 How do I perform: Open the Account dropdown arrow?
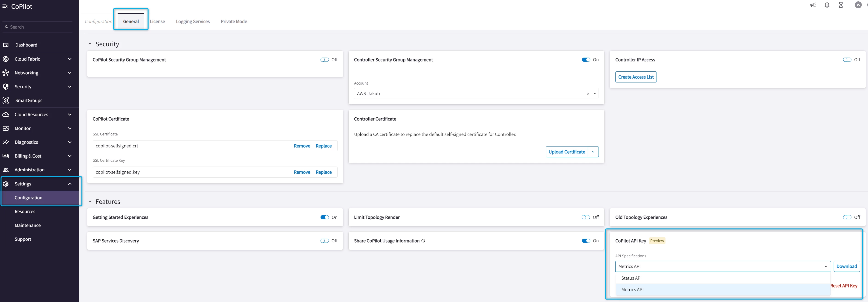(x=595, y=94)
